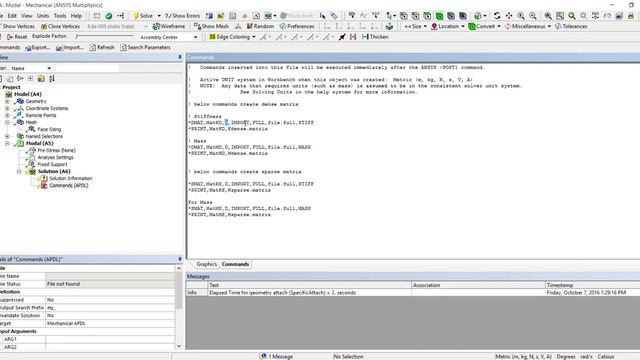Screen dimensions: 640x360
Task: Click the Export button
Action: pos(38,47)
